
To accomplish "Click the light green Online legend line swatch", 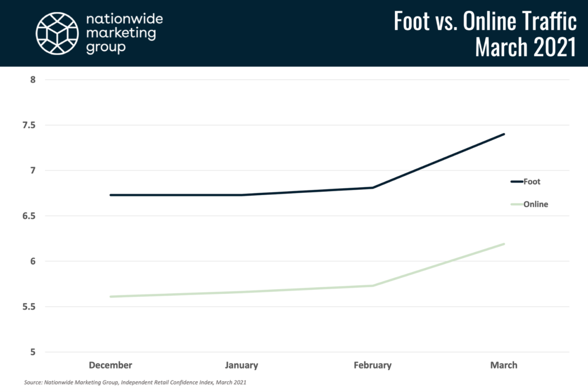I will (517, 204).
